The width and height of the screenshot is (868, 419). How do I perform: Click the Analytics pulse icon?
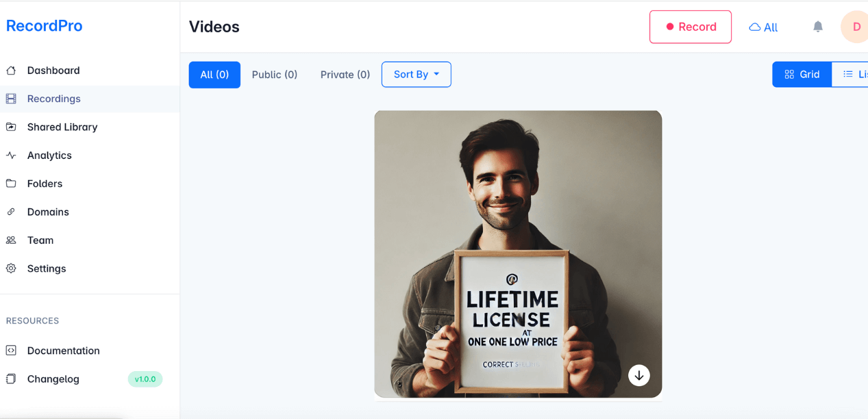pos(11,155)
